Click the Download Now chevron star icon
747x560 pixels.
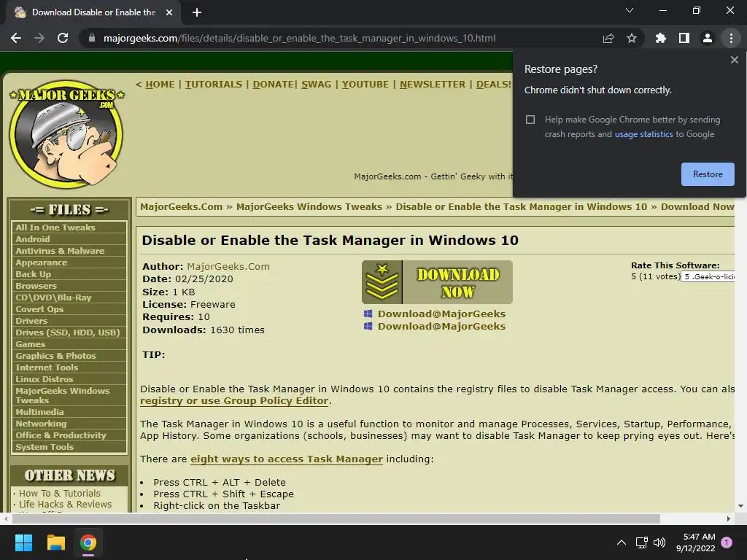click(x=382, y=282)
